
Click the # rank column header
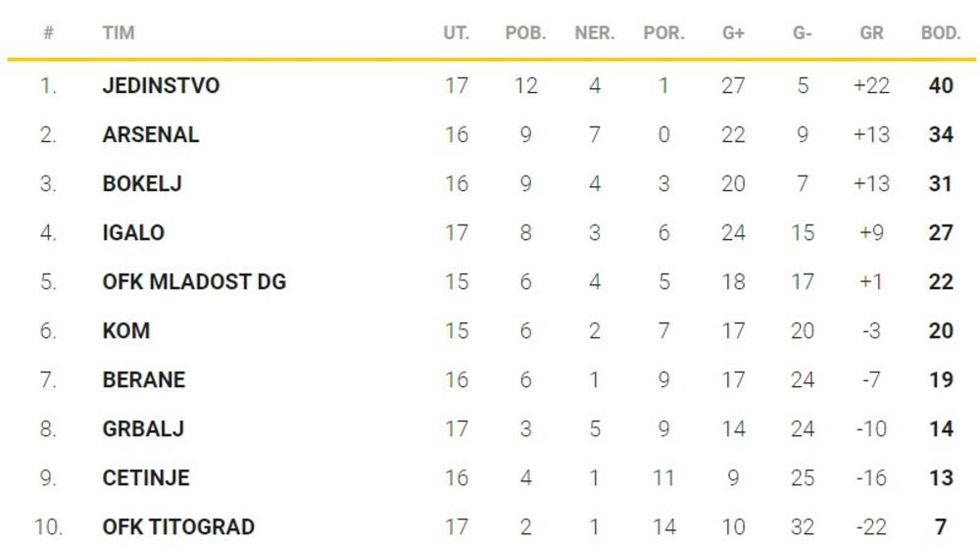click(x=48, y=33)
